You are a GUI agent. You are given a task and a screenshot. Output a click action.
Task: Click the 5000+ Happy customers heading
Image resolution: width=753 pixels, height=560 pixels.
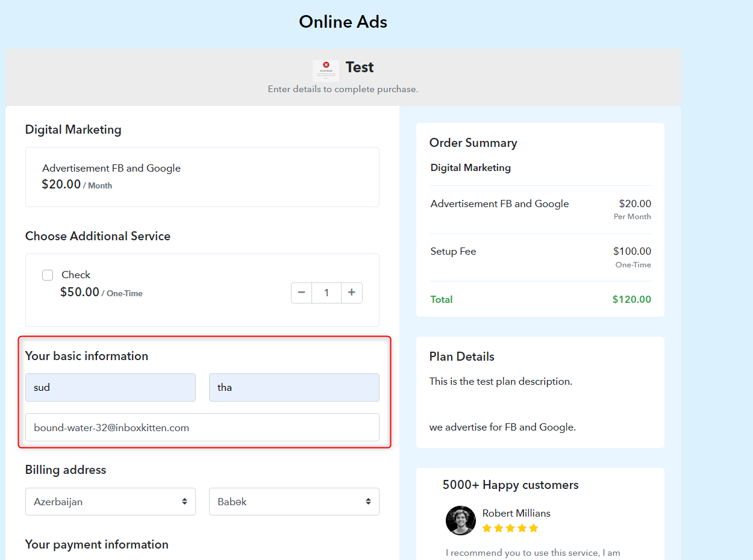pyautogui.click(x=510, y=485)
